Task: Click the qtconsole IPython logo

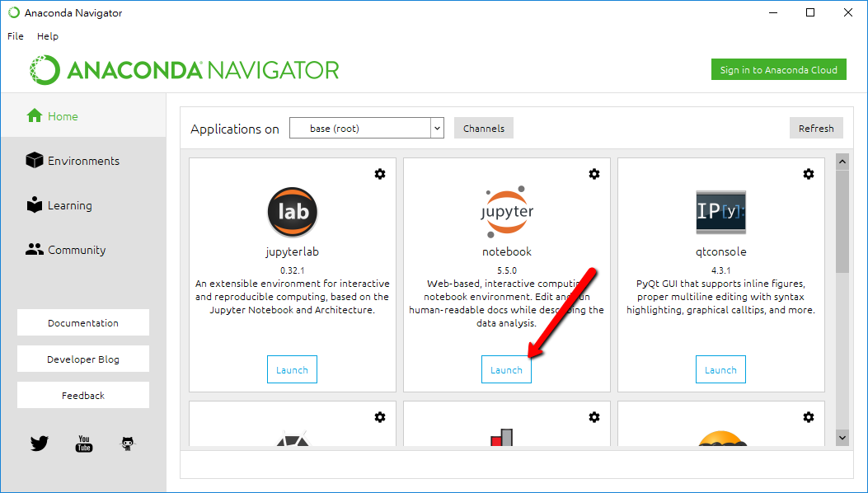Action: tap(720, 212)
